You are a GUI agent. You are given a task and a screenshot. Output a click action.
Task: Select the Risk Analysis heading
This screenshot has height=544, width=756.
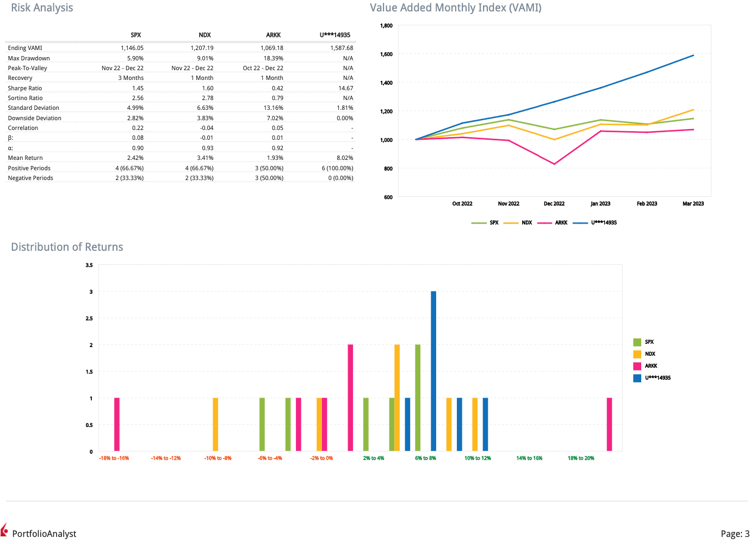[42, 8]
